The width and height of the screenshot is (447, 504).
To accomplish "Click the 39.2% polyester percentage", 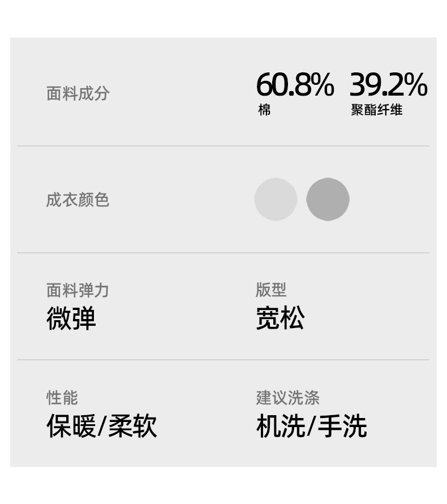I will pyautogui.click(x=388, y=85).
